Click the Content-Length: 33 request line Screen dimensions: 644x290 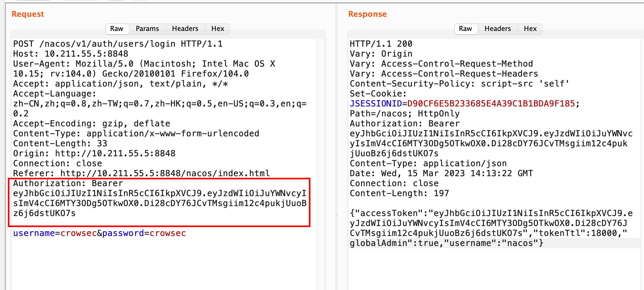tap(60, 143)
